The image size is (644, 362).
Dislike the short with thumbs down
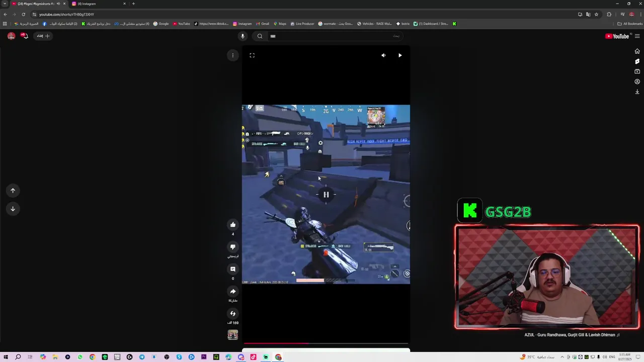pos(232,247)
